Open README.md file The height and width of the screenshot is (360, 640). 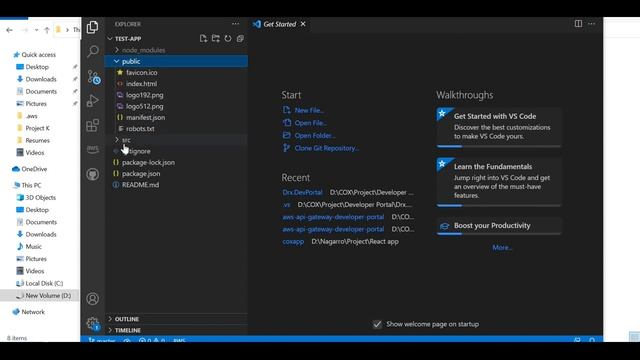click(x=140, y=184)
